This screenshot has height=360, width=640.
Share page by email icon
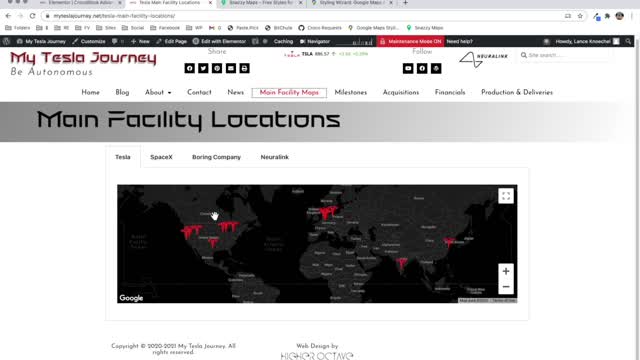pyautogui.click(x=231, y=68)
